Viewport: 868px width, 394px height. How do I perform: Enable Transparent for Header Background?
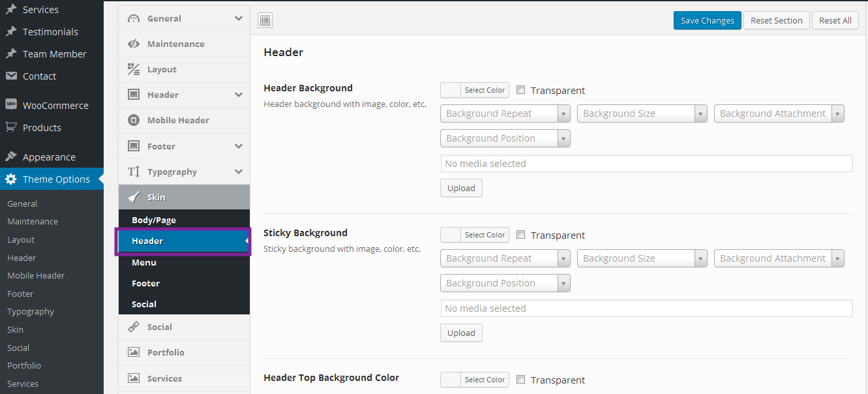pyautogui.click(x=521, y=90)
